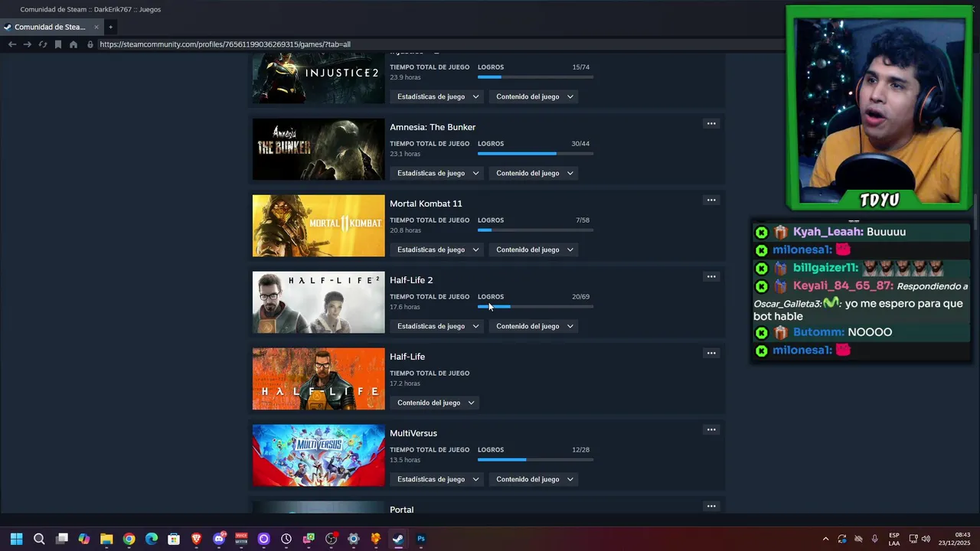Open volume control in the system tray
Viewport: 980px width, 551px height.
click(x=926, y=539)
